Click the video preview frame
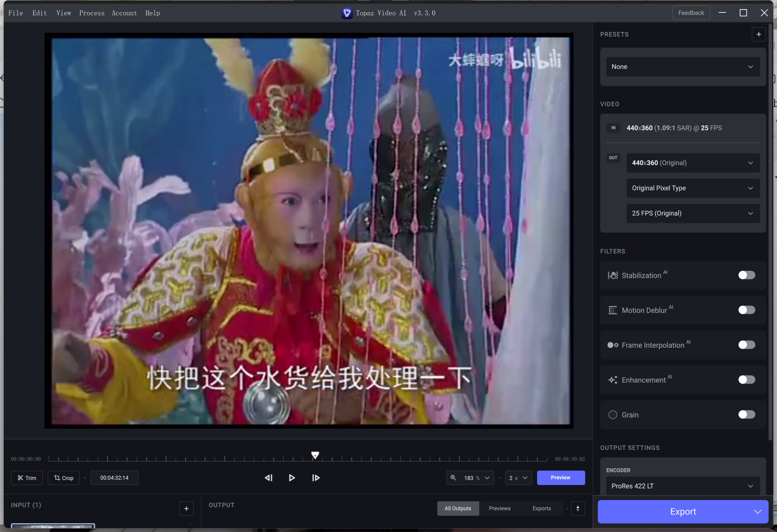 (x=309, y=231)
